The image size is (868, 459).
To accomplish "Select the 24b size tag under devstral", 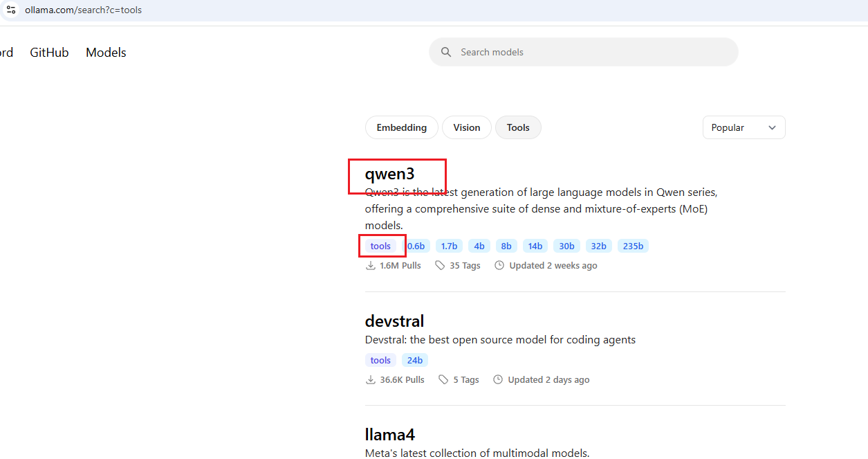I will tap(415, 360).
